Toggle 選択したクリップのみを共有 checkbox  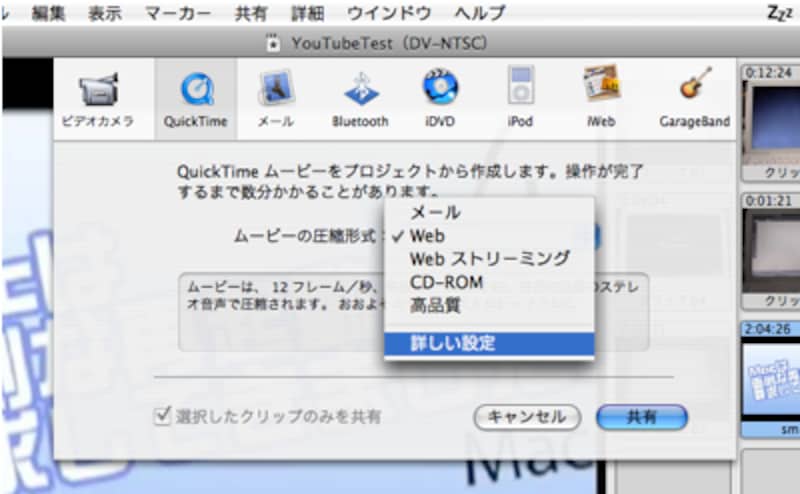[x=162, y=416]
